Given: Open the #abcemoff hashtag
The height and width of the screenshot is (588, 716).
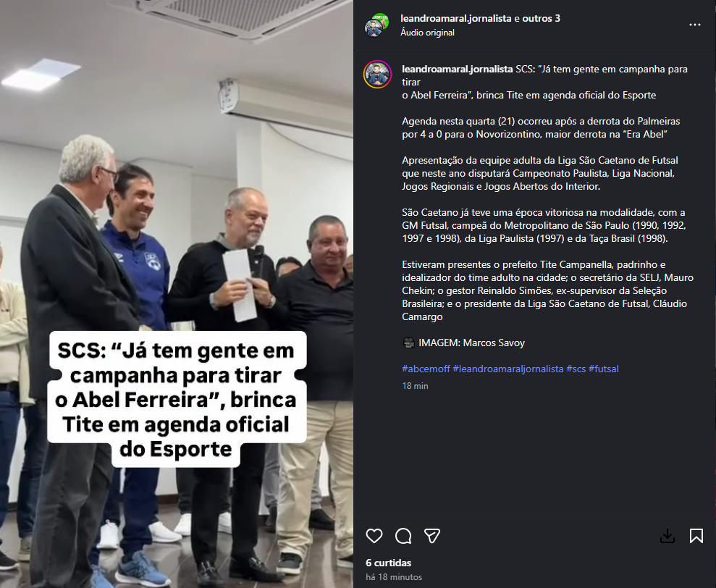Looking at the screenshot, I should click(x=426, y=369).
